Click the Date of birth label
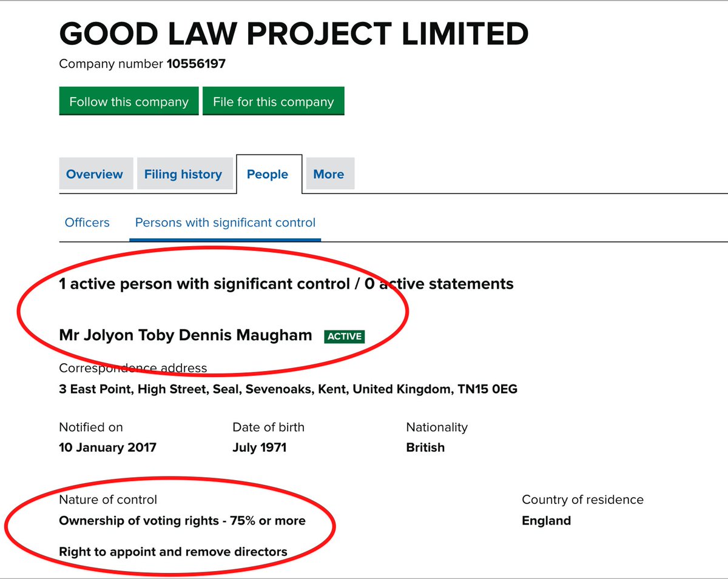This screenshot has height=579, width=728. tap(268, 427)
